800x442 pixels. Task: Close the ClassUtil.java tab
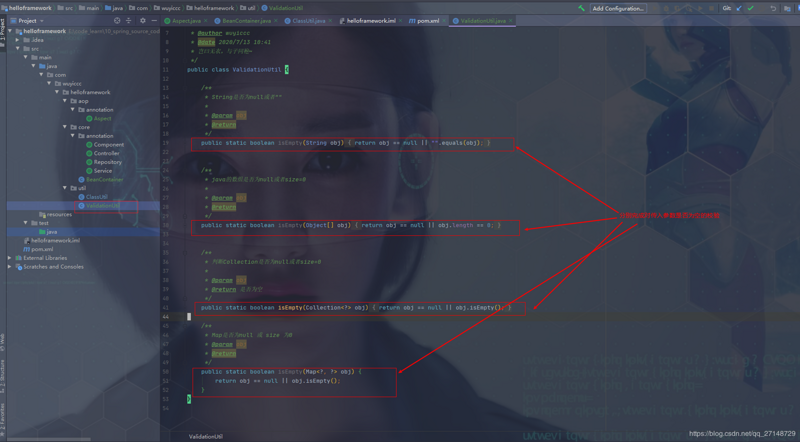tap(330, 21)
